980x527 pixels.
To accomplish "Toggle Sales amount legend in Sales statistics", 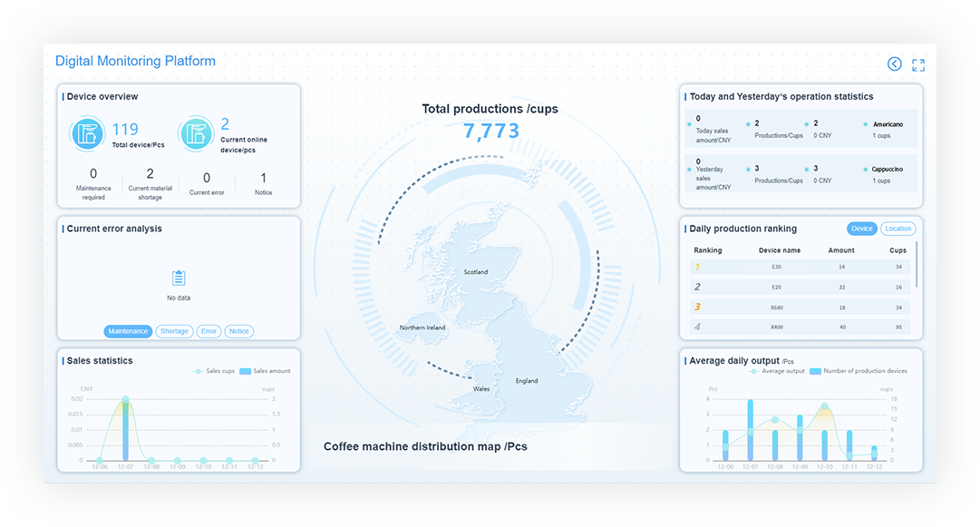I will pyautogui.click(x=266, y=371).
